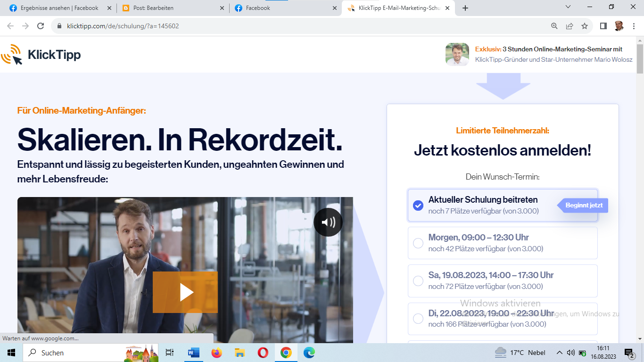The height and width of the screenshot is (362, 644).
Task: Go forward in browser history
Action: click(x=25, y=26)
